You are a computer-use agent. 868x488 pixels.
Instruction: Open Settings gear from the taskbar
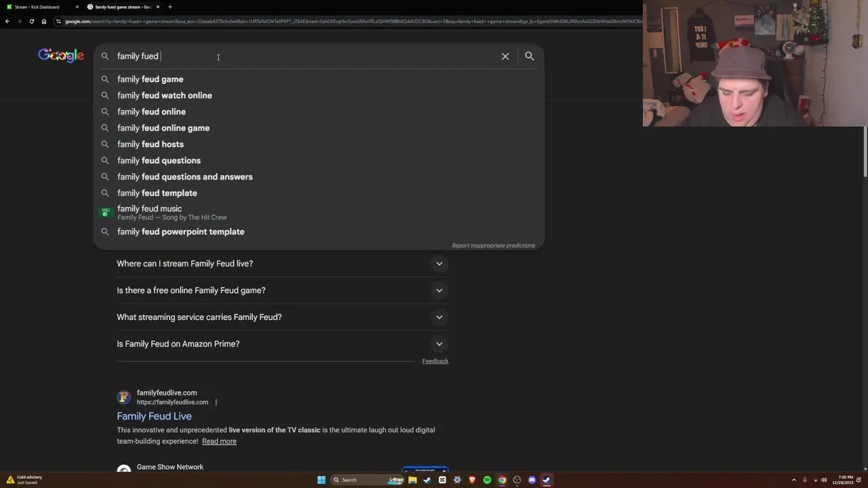457,480
